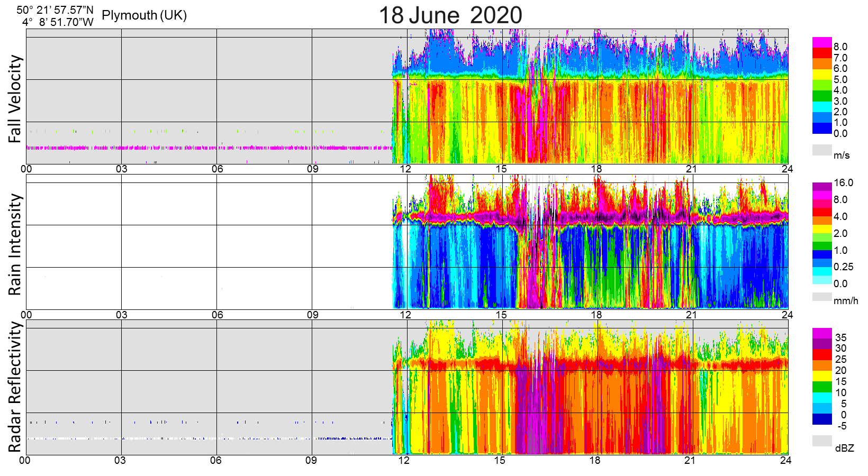Click the "12" hour tick under Radar Reflectivity
Screen dimensions: 868x476
click(404, 460)
